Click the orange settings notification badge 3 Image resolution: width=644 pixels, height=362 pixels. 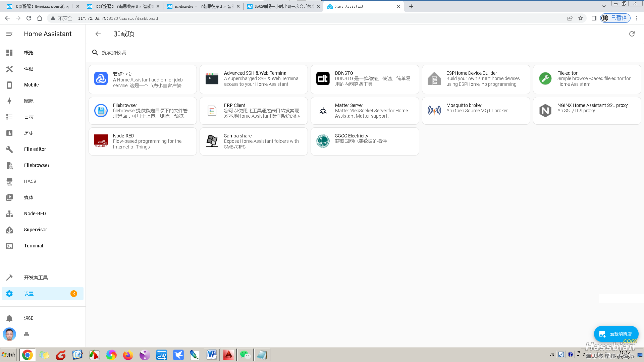pos(74,294)
